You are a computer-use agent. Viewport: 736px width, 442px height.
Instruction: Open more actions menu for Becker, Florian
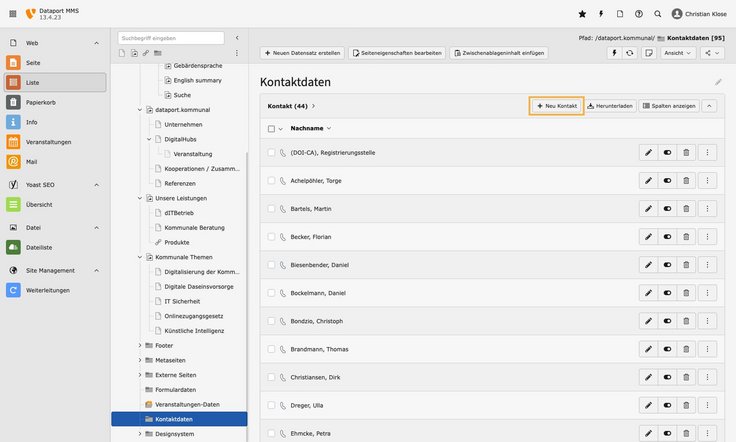(x=706, y=237)
